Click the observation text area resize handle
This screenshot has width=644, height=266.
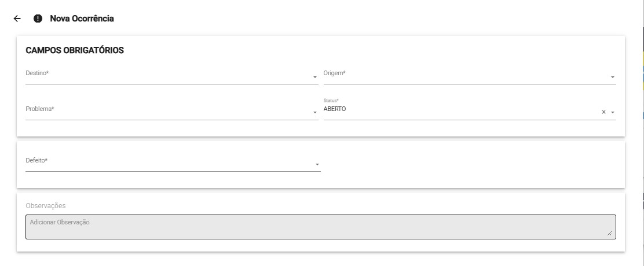(x=609, y=233)
